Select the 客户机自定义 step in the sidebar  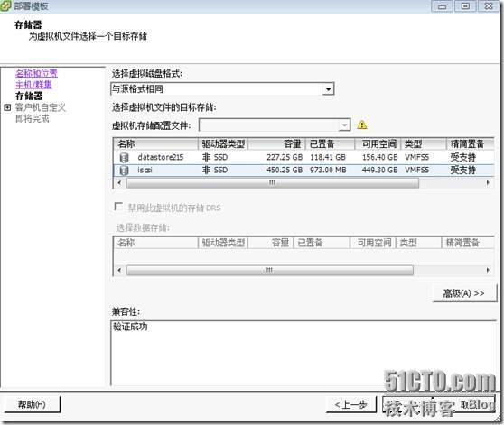[40, 107]
